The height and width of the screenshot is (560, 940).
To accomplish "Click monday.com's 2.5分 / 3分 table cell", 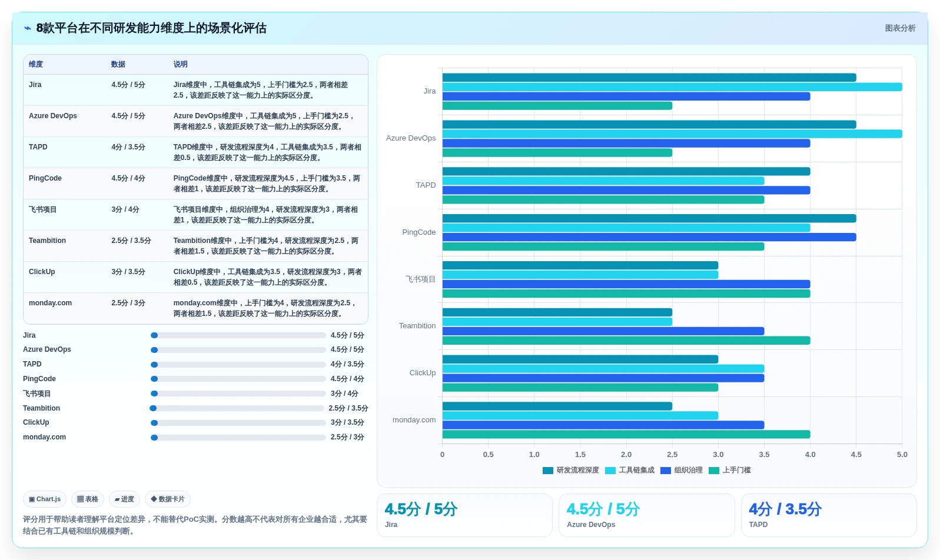I will click(x=128, y=303).
